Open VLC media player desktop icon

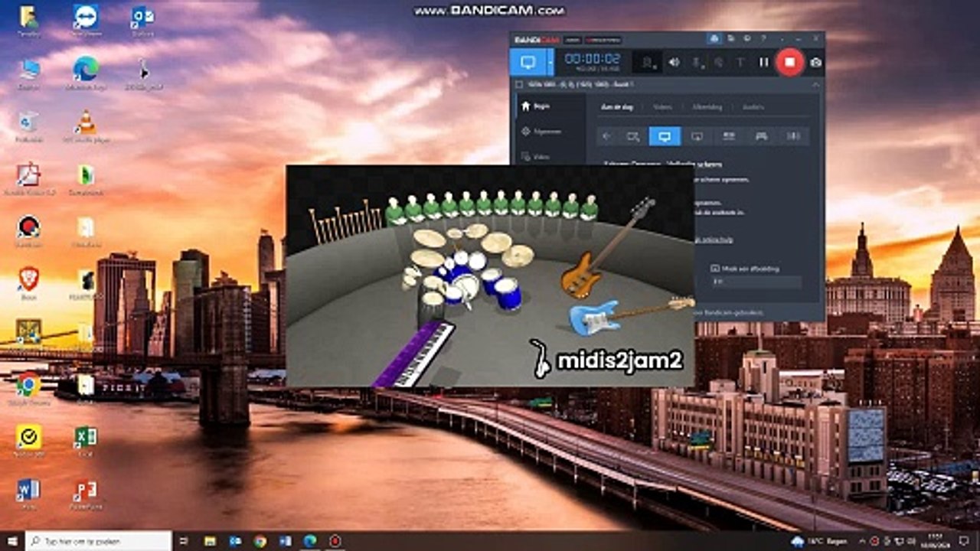click(86, 126)
